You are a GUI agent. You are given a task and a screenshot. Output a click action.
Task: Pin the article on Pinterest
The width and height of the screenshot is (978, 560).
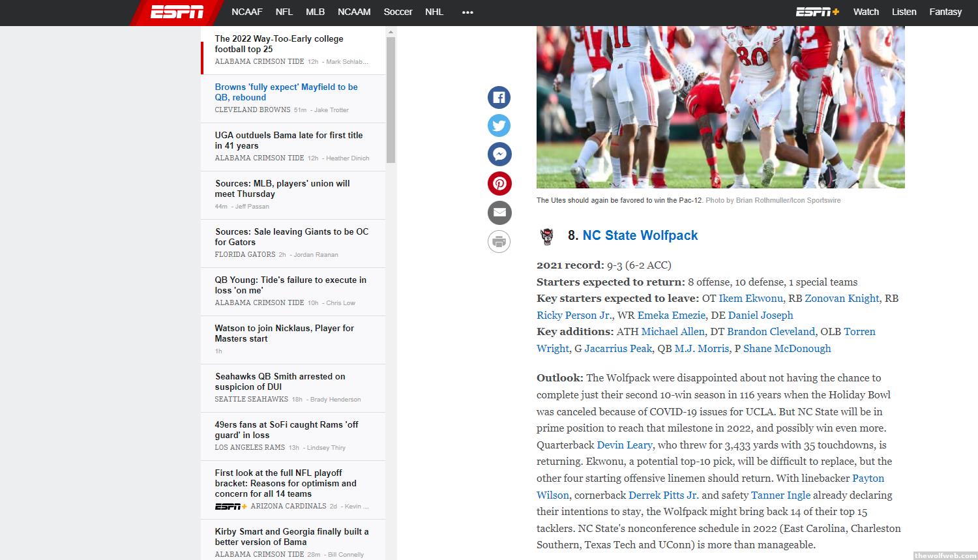tap(499, 183)
